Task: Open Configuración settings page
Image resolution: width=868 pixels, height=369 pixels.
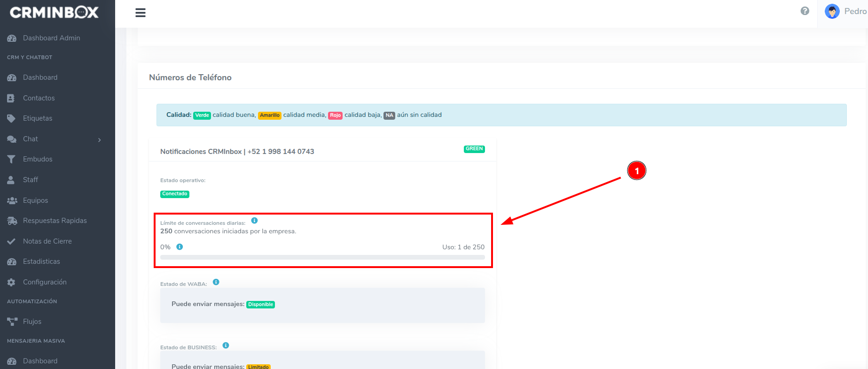Action: (45, 282)
